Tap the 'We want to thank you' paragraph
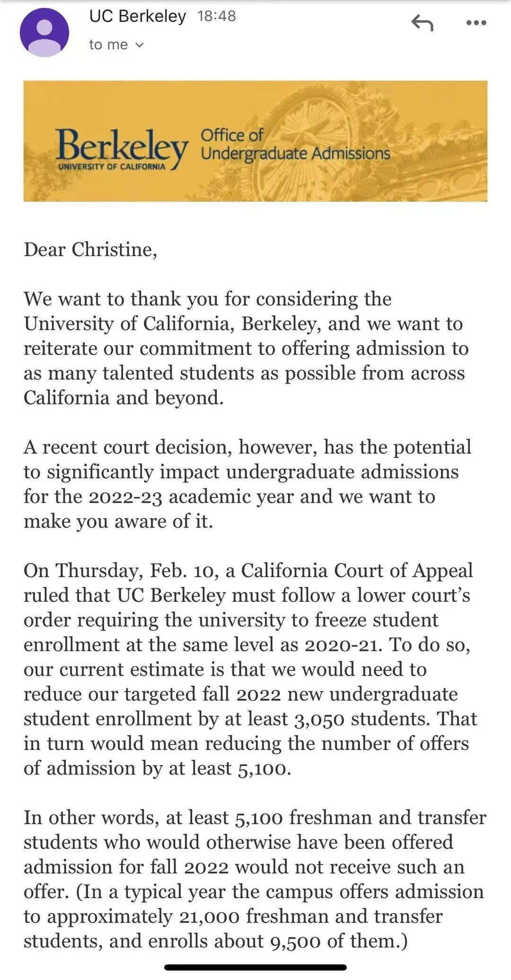Image resolution: width=511 pixels, height=980 pixels. pos(246,348)
